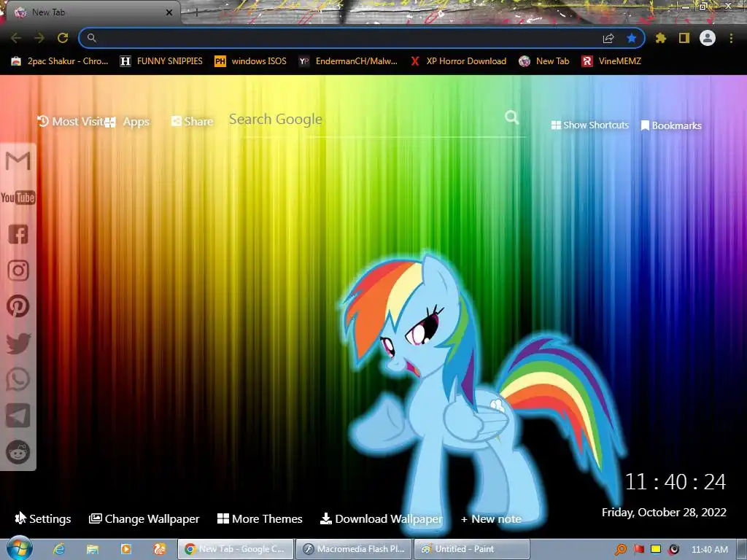Screen dimensions: 747x560
Task: Toggle the Chrome side panel
Action: (684, 38)
